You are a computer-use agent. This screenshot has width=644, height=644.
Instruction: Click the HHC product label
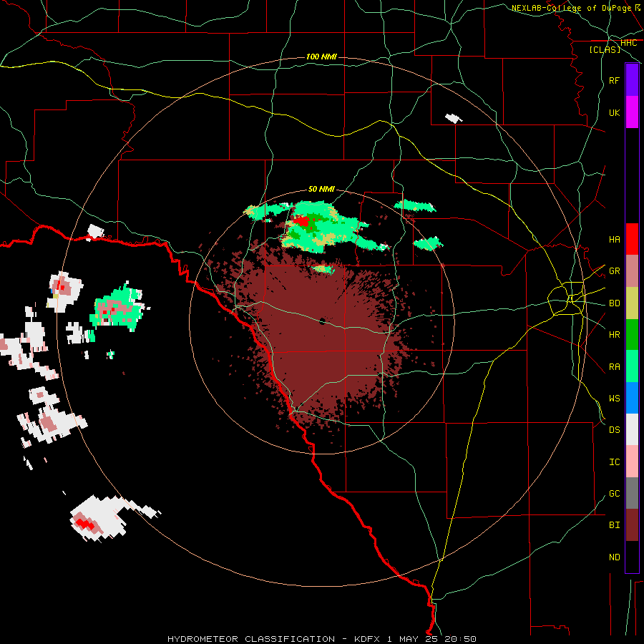coord(628,43)
